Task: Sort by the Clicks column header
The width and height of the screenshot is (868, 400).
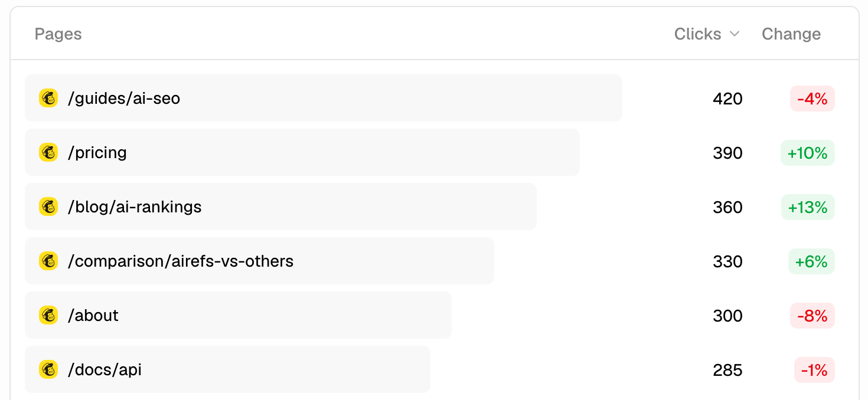Action: point(697,34)
